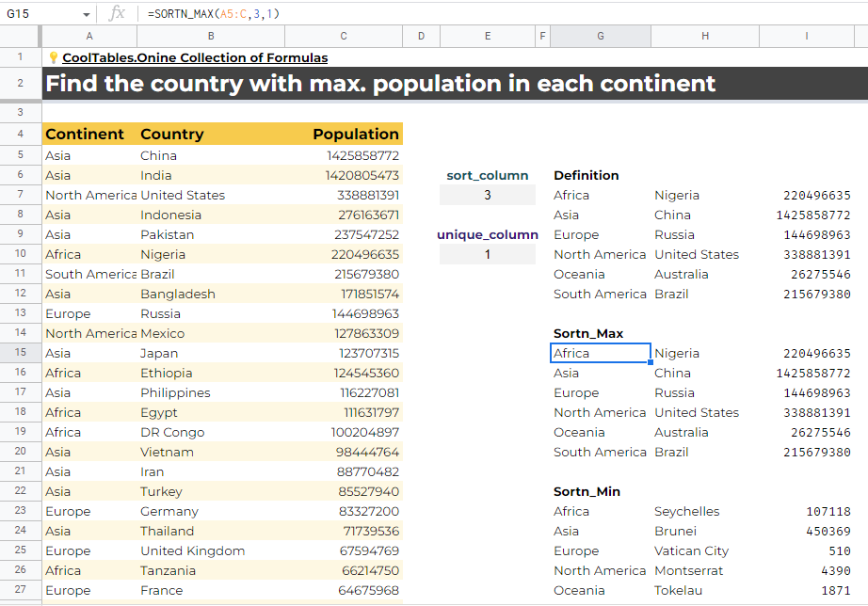Click the Definition label cell

click(x=601, y=175)
